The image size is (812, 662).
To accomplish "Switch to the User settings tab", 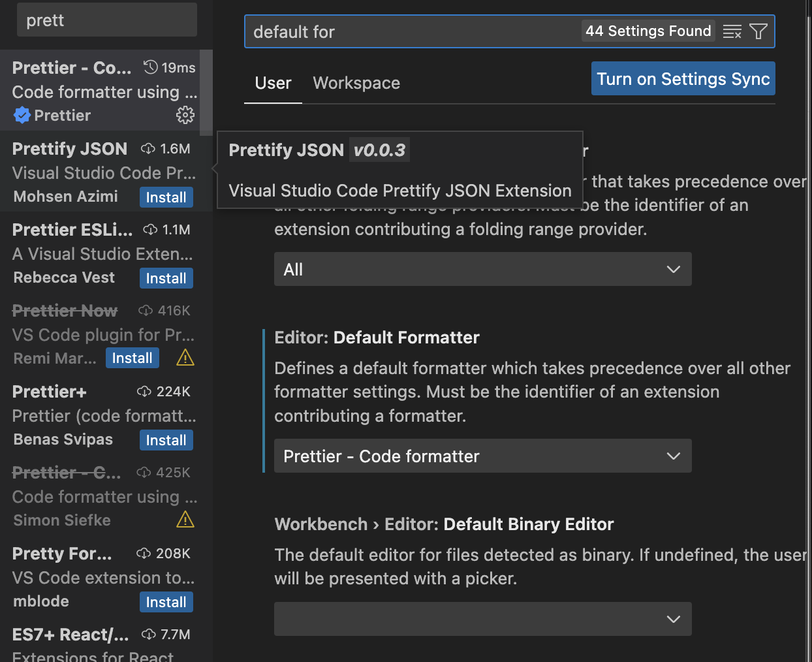I will (x=273, y=83).
